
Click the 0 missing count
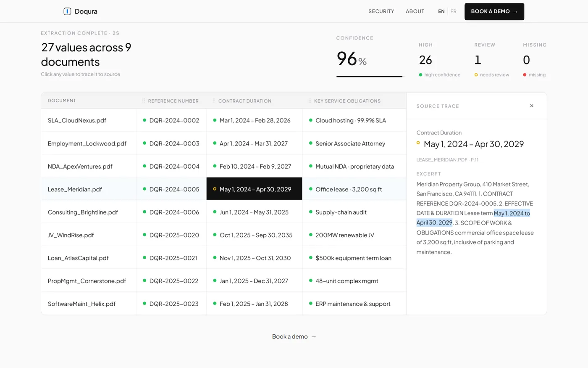[526, 60]
